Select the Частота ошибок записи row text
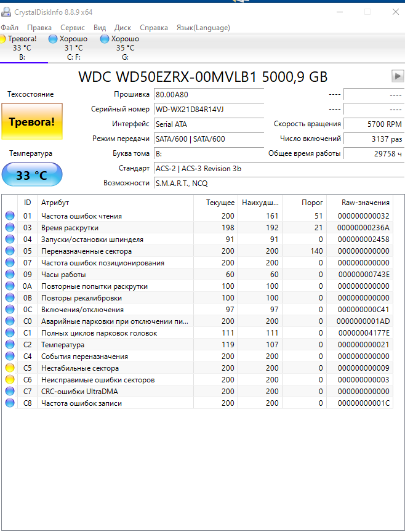The image size is (405, 532). pyautogui.click(x=81, y=403)
